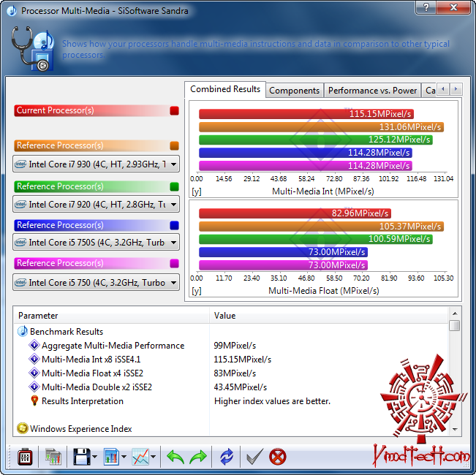Click the window title music note icon

pyautogui.click(x=12, y=11)
